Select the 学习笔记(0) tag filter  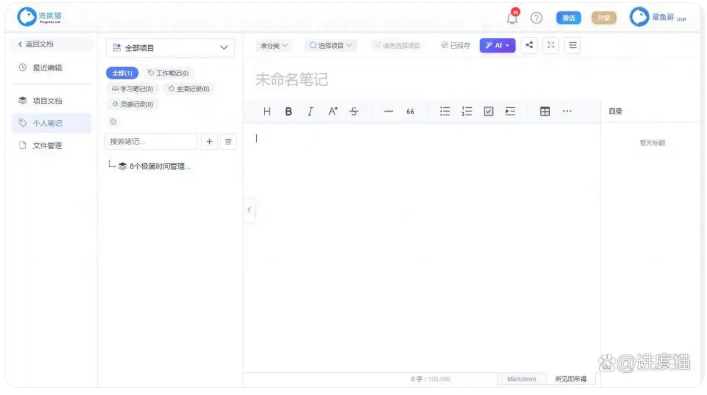133,89
